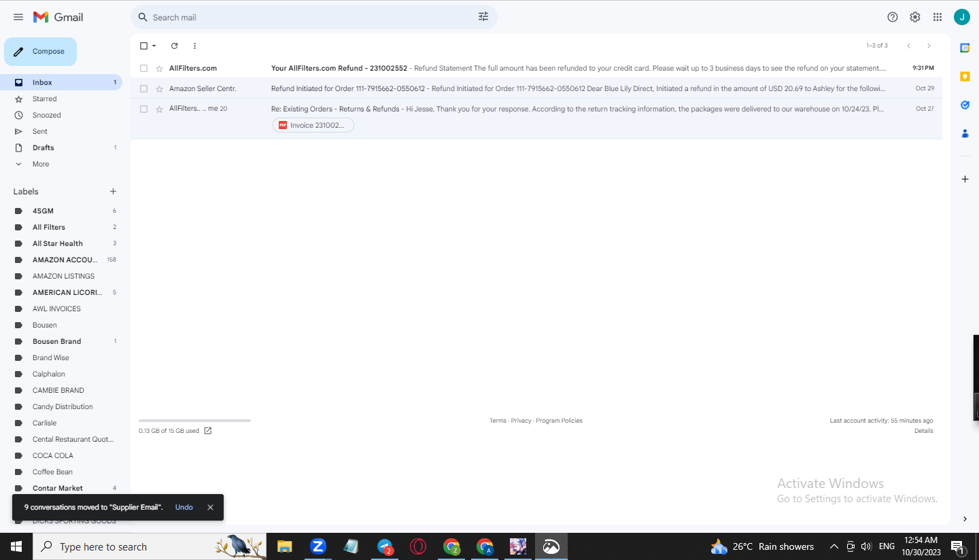The image size is (979, 560).
Task: Select the AllFilters.com refund email checkbox
Action: coord(143,68)
